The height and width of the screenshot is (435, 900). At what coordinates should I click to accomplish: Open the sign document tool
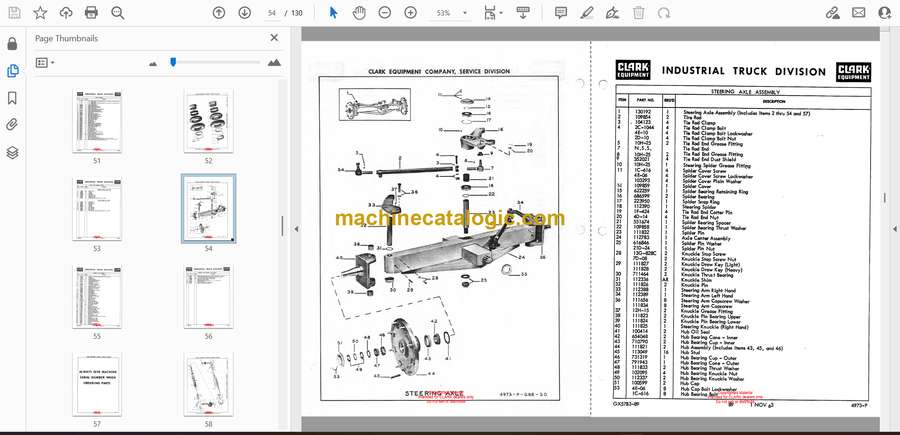point(612,13)
